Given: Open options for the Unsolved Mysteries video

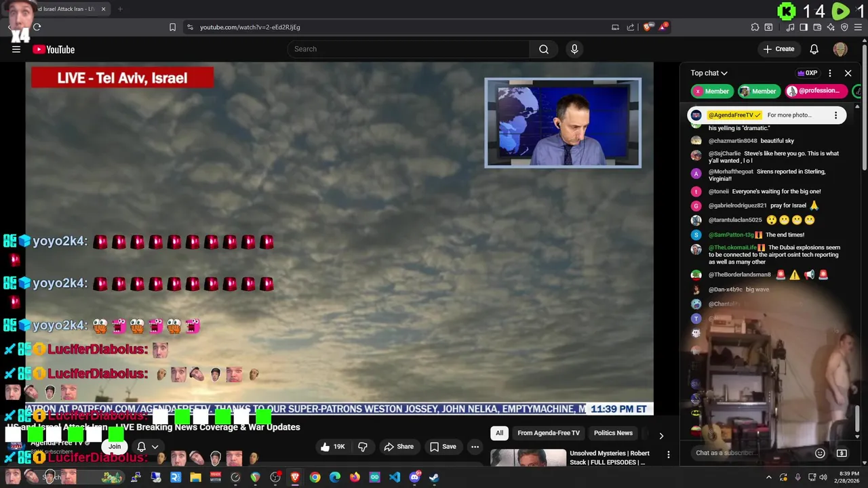Looking at the screenshot, I should pyautogui.click(x=668, y=455).
